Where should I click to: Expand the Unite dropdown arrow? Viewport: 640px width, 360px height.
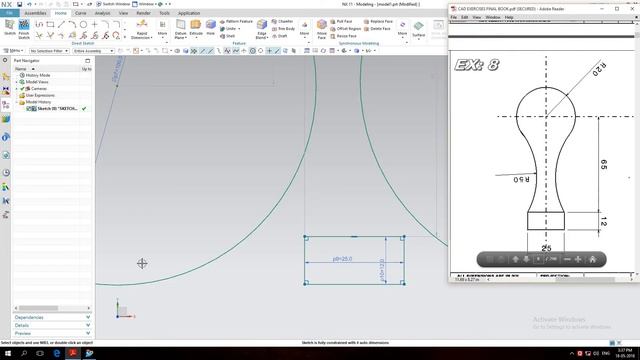(239, 29)
